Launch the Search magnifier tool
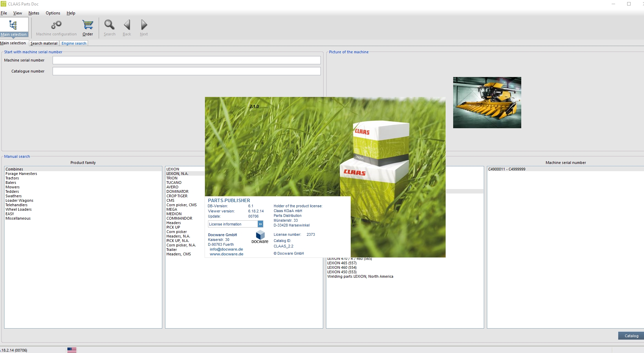This screenshot has height=353, width=644. [x=110, y=27]
